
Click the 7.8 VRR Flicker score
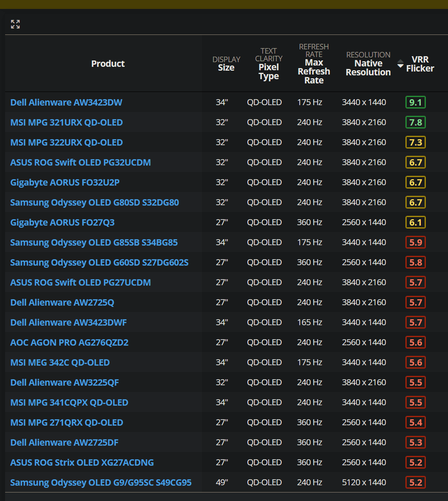(415, 122)
